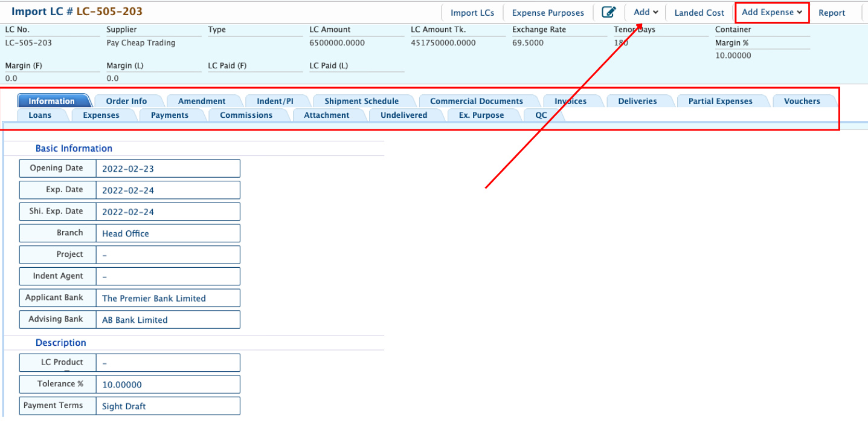The height and width of the screenshot is (428, 868).
Task: Open the Landed Cost page
Action: click(699, 13)
